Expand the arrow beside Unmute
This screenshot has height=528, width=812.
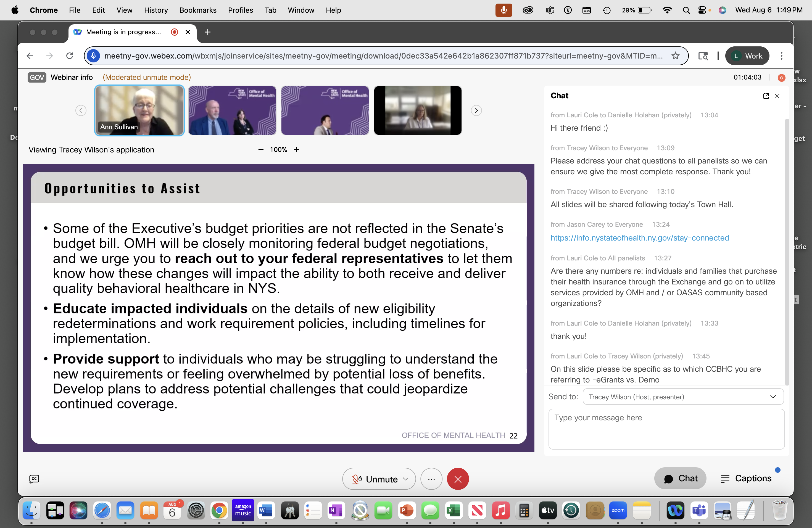(x=406, y=479)
